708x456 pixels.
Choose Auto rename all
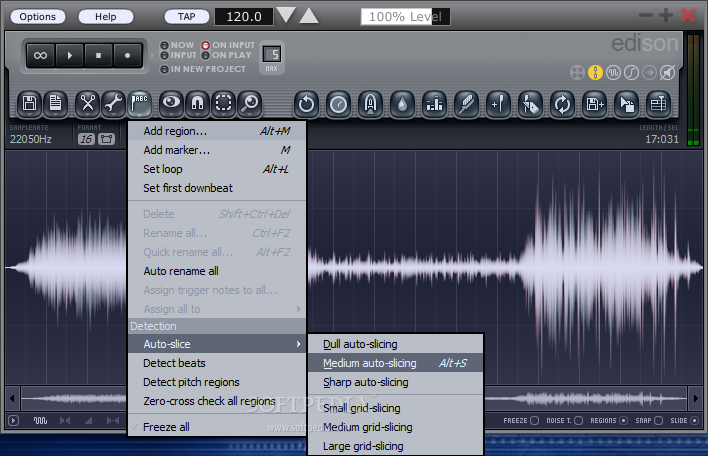coord(217,271)
